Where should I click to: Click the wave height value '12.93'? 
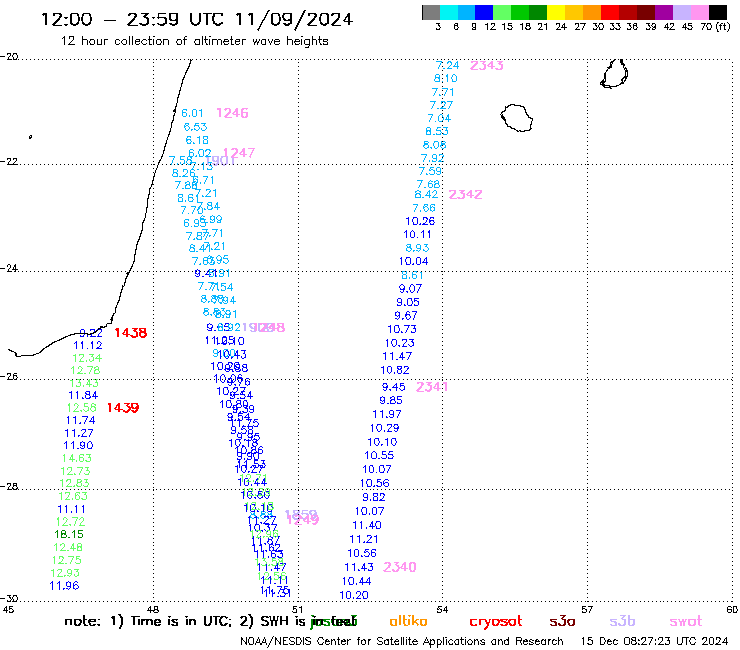coord(65,573)
